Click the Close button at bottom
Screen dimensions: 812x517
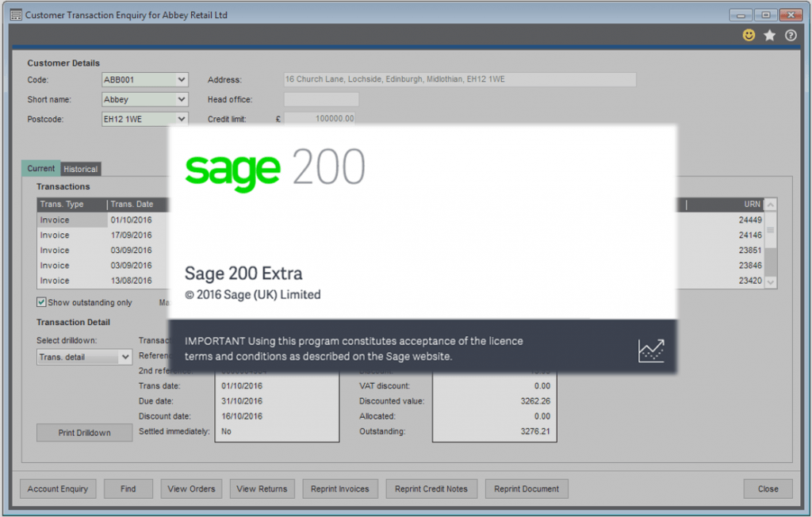tap(768, 488)
